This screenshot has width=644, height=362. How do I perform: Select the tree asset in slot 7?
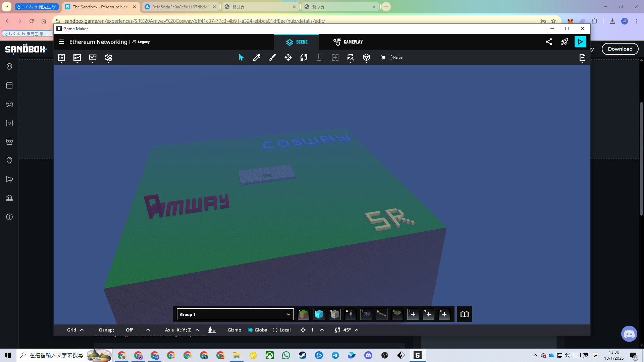(x=397, y=314)
